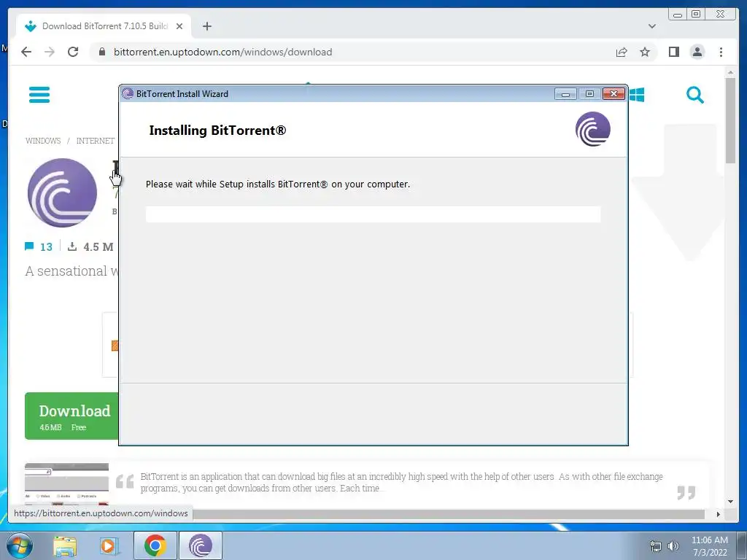This screenshot has width=747, height=560.
Task: Click the taskbar clock showing 11:06 AM
Action: pos(709,546)
